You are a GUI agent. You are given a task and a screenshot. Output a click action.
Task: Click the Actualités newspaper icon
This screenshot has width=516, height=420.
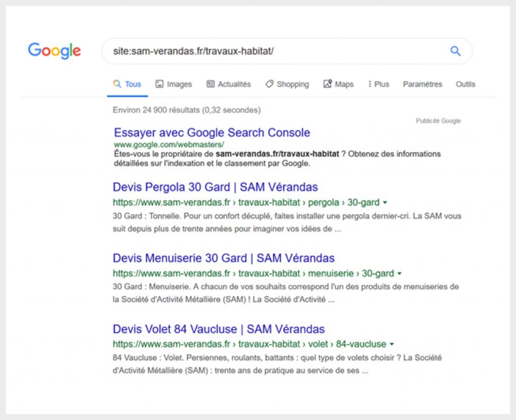(x=210, y=84)
